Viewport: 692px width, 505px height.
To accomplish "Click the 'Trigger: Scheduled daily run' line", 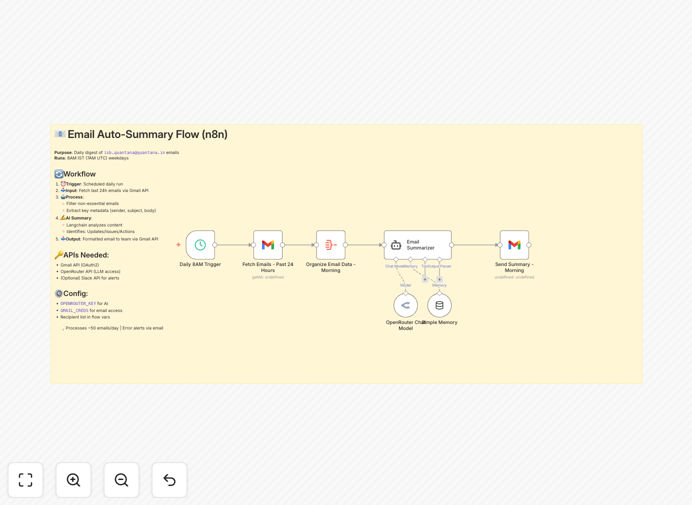I will [x=92, y=184].
